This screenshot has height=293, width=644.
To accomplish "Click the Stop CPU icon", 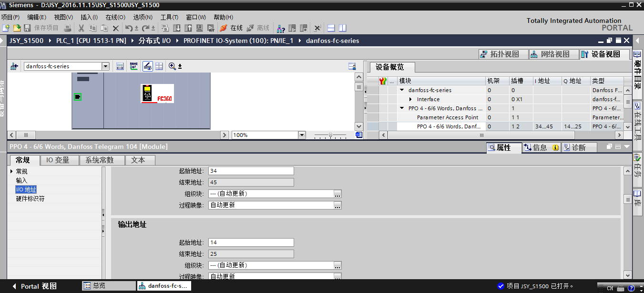I will point(304,28).
